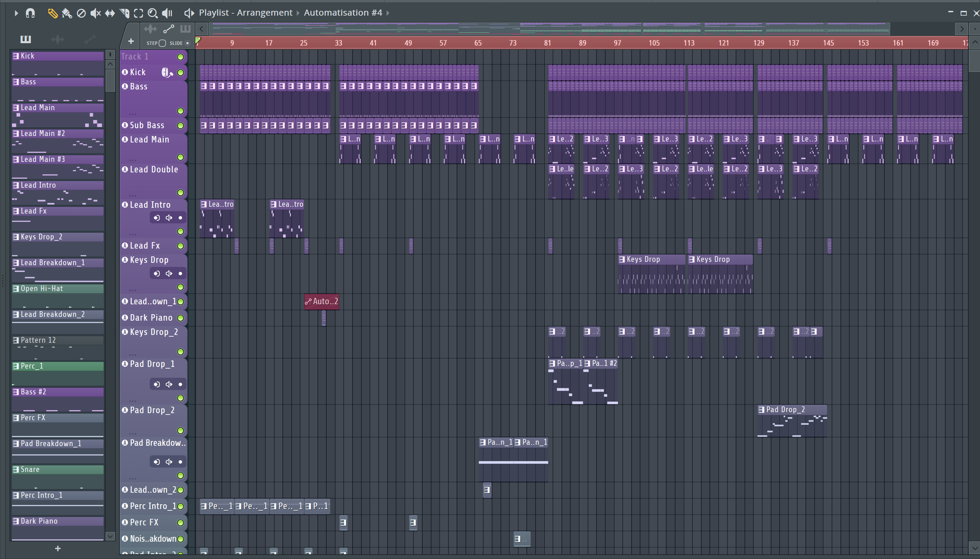
Task: Mute the Sub Bass track
Action: point(180,125)
